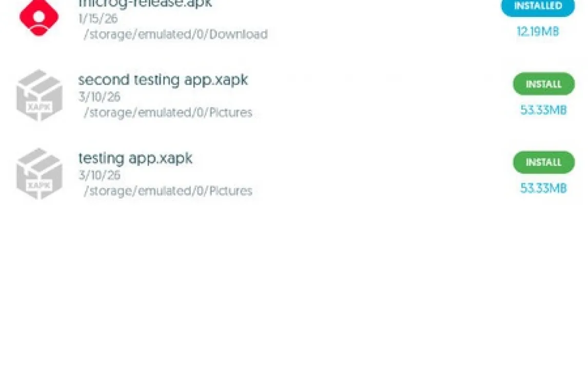The width and height of the screenshot is (588, 367).
Task: Install second testing app.xapk with green button
Action: coord(544,84)
